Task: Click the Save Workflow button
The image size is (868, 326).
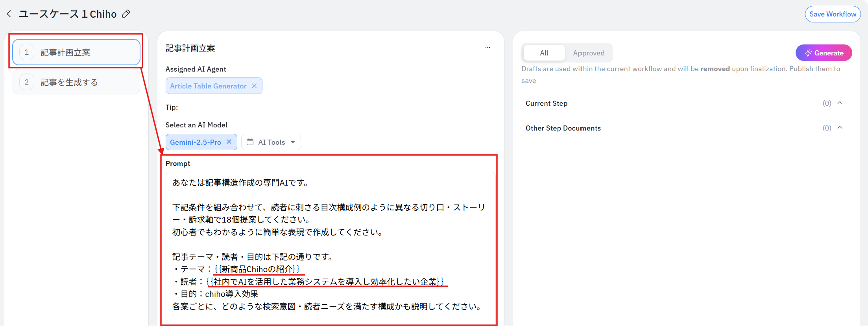Action: 833,14
